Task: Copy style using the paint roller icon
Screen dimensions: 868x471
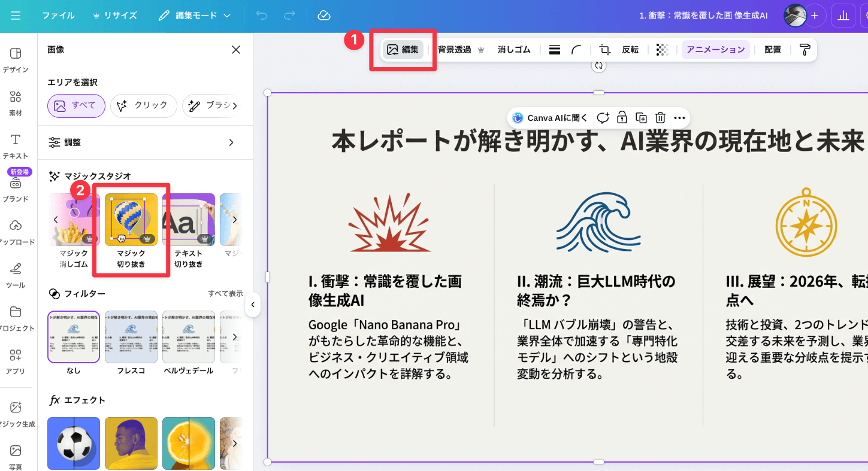Action: tap(805, 49)
